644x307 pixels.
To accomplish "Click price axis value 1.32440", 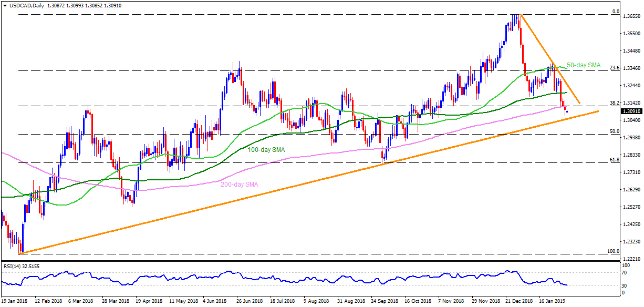I will tap(632, 86).
